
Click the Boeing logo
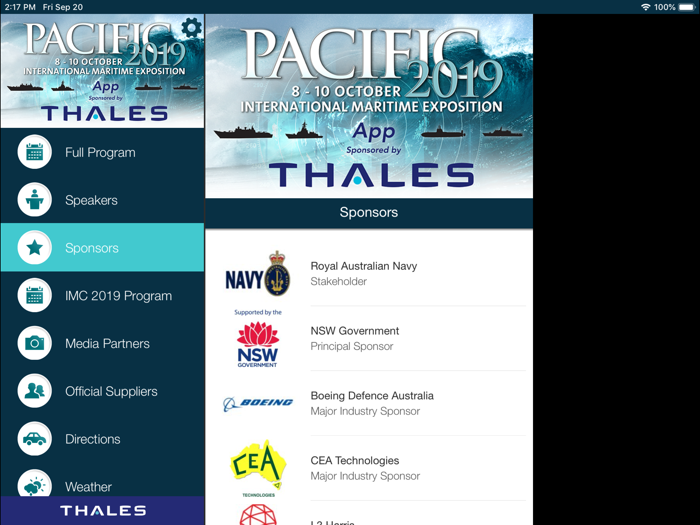[x=258, y=404]
